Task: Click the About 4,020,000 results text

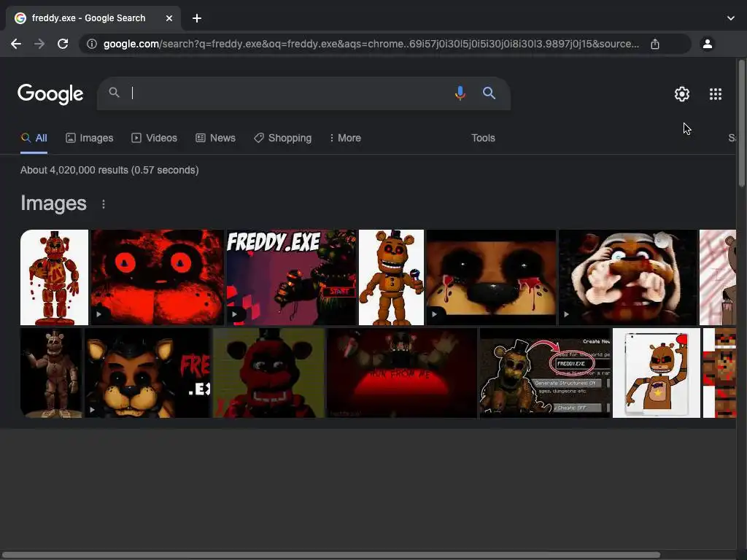Action: tap(109, 170)
